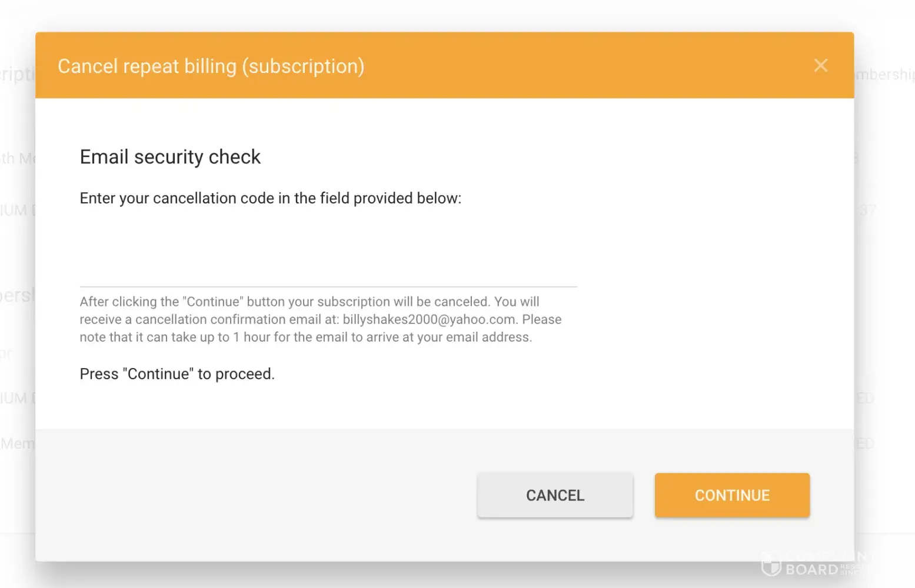Click the dimmed 'mbership' text behind dialog
Viewport: 915px width, 588px height.
point(884,75)
